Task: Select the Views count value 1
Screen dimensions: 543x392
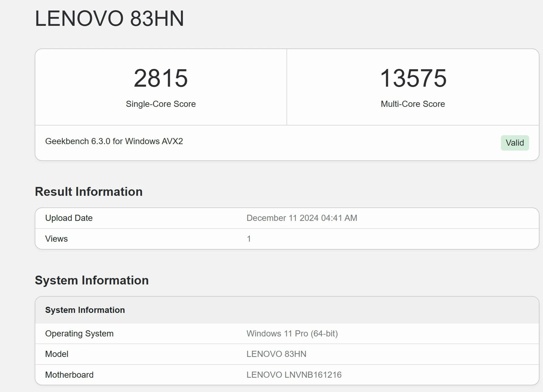Action: click(x=249, y=239)
